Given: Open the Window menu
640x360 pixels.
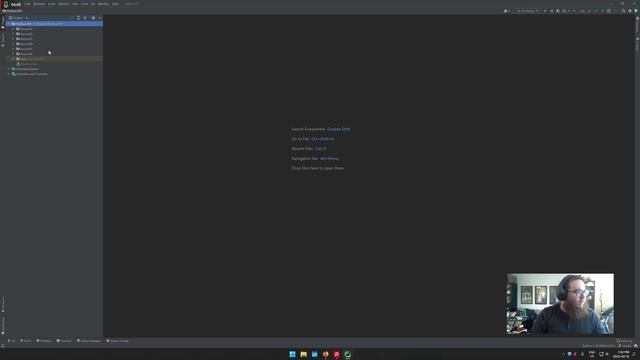Looking at the screenshot, I should pyautogui.click(x=103, y=4).
